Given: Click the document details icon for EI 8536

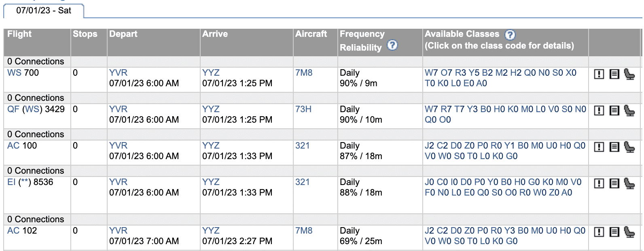Looking at the screenshot, I should click(x=614, y=183).
